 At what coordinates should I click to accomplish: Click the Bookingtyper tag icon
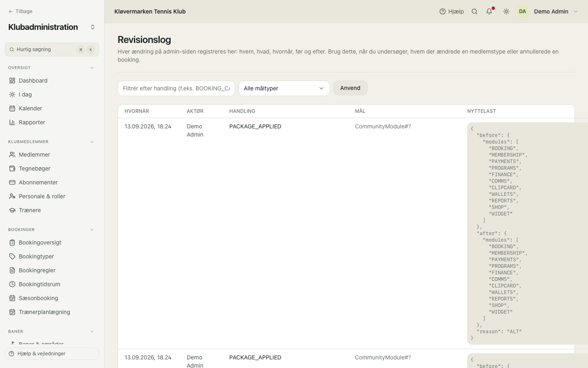tap(12, 256)
